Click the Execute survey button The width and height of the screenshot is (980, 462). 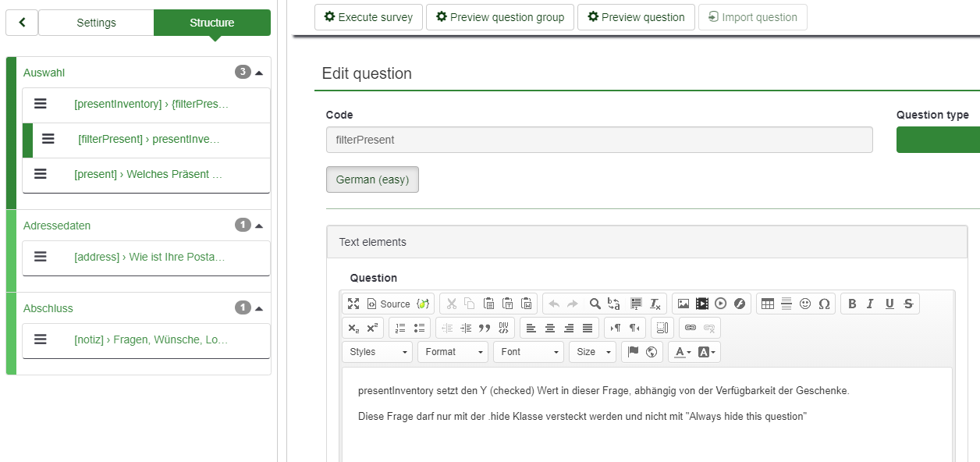pyautogui.click(x=369, y=17)
